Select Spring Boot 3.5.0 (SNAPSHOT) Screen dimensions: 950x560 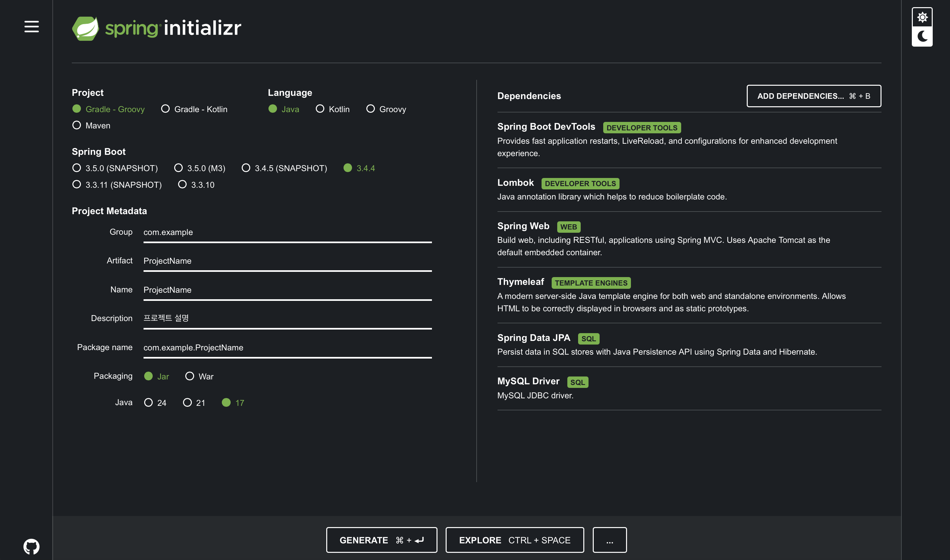click(x=115, y=168)
